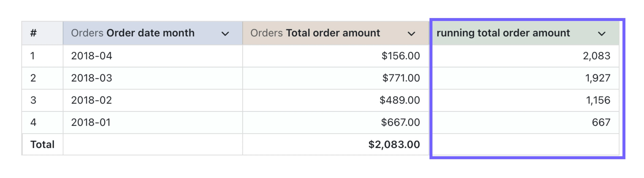Select the Total order amount header label
This screenshot has width=644, height=178.
tap(315, 33)
